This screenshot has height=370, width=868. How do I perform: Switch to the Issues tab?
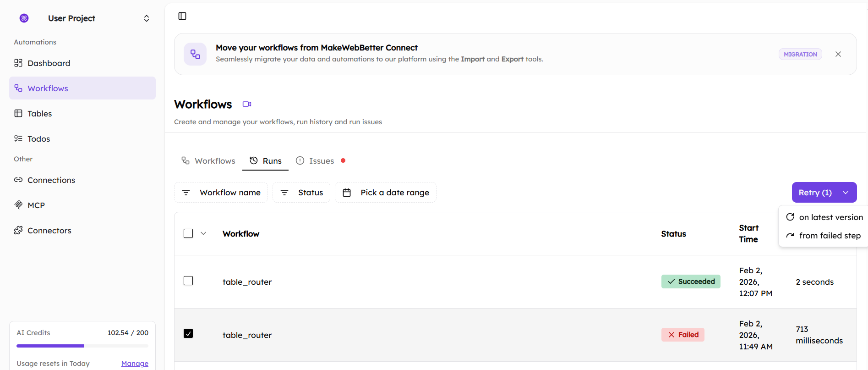coord(321,161)
